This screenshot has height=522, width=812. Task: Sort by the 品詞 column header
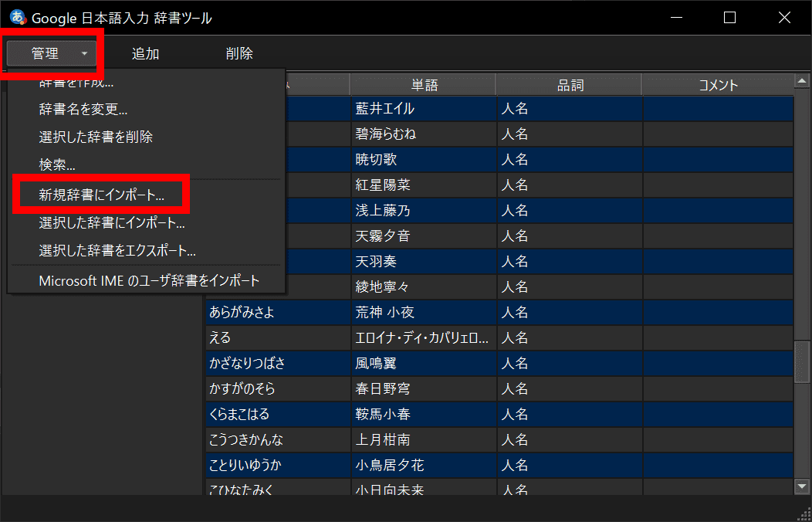[x=570, y=85]
